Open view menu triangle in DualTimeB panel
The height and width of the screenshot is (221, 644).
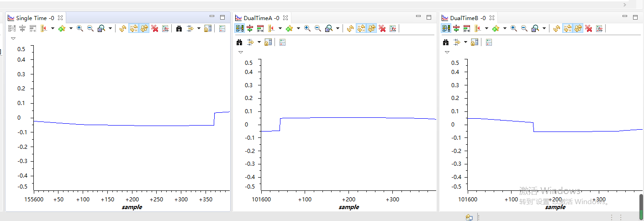coord(447,53)
